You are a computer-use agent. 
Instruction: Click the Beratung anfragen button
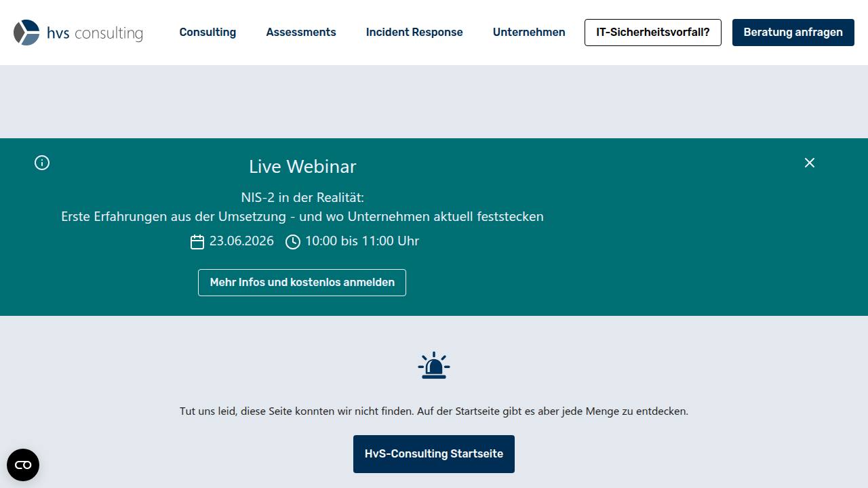click(x=793, y=33)
